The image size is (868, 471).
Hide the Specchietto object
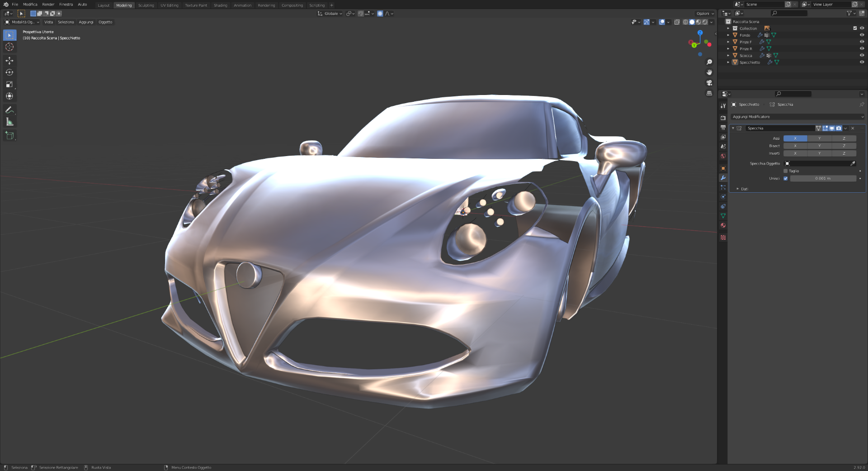[x=862, y=62]
